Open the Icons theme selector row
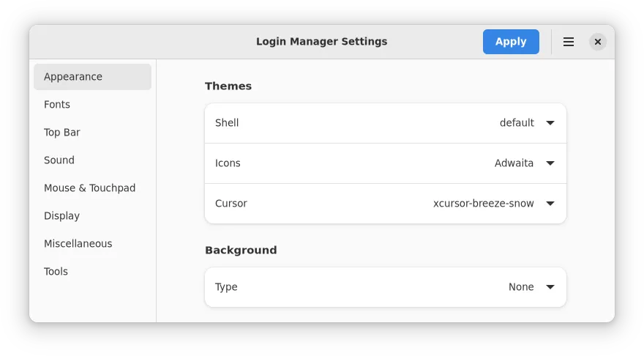The width and height of the screenshot is (644, 356). 385,163
